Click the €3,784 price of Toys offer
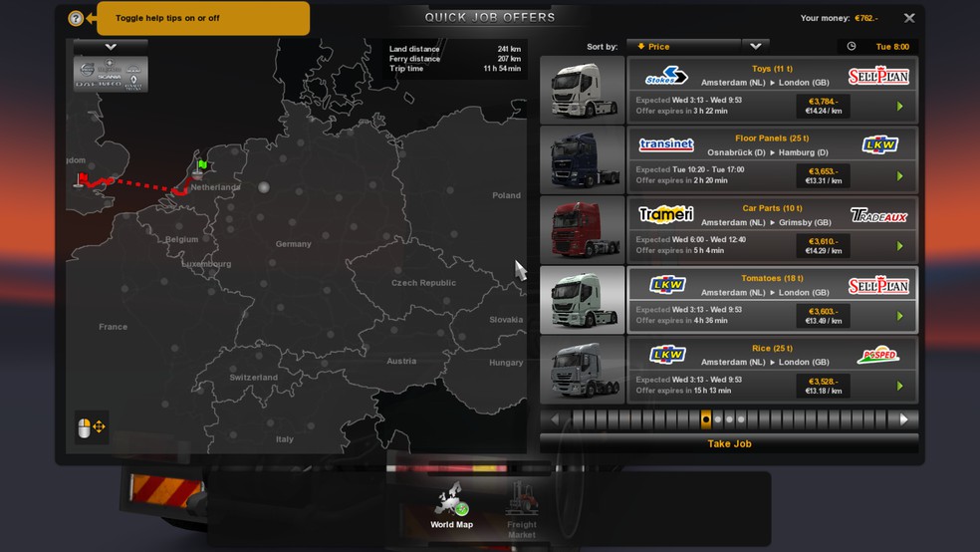The image size is (980, 552). (x=823, y=102)
